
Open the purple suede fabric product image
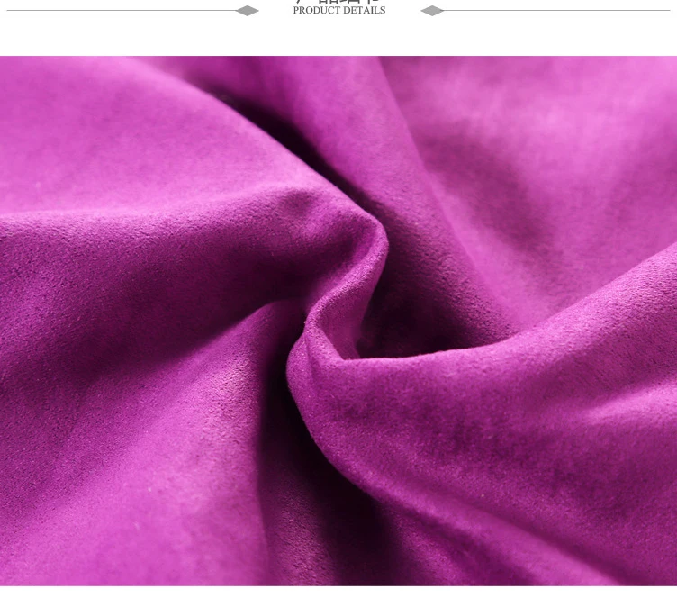click(x=338, y=321)
